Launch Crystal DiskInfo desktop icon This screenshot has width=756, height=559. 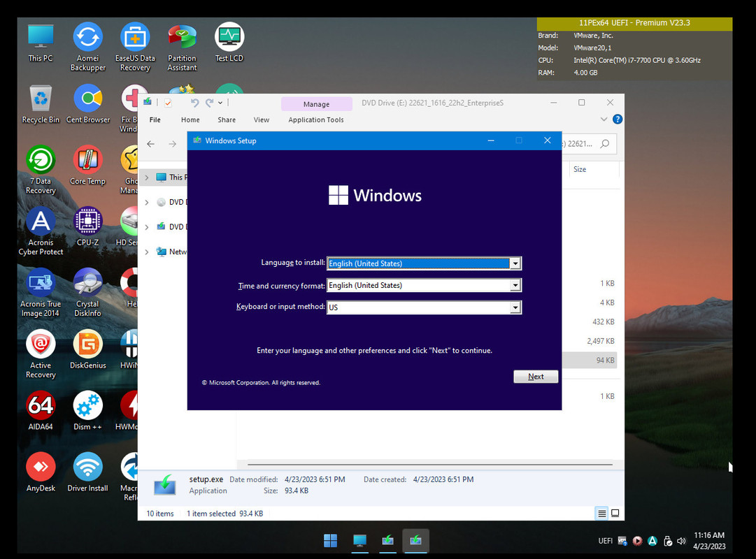[x=87, y=293]
